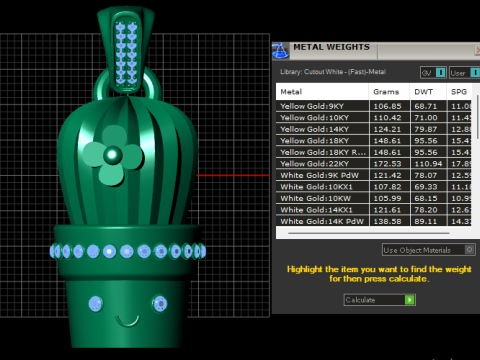Image resolution: width=480 pixels, height=360 pixels.
Task: Toggle the GV library switch
Action: [x=441, y=72]
